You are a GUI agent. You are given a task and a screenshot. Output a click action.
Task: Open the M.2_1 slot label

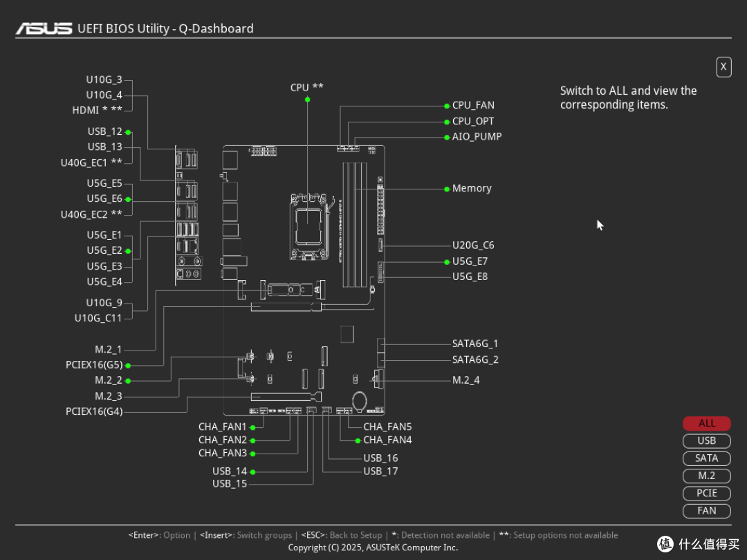coord(108,350)
